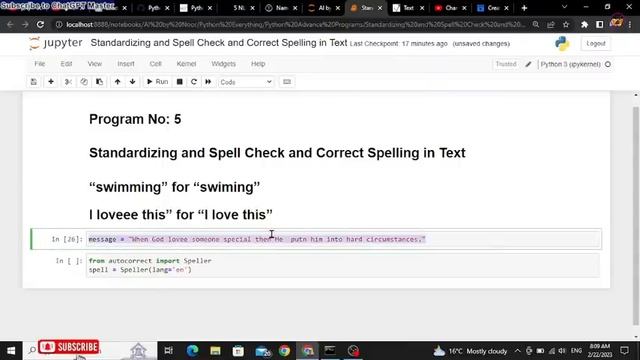This screenshot has height=360, width=640.
Task: Switch to the Text browser tab
Action: (x=408, y=8)
